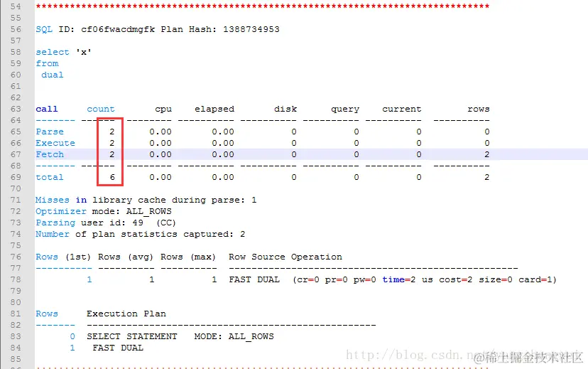The height and width of the screenshot is (369, 588).
Task: Click the 'disk' column header
Action: [285, 109]
